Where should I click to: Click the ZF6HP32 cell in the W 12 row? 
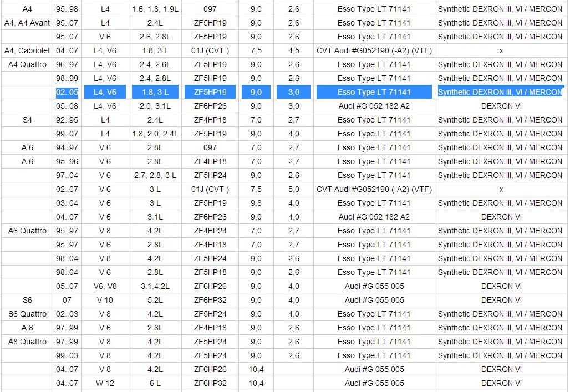[210, 383]
